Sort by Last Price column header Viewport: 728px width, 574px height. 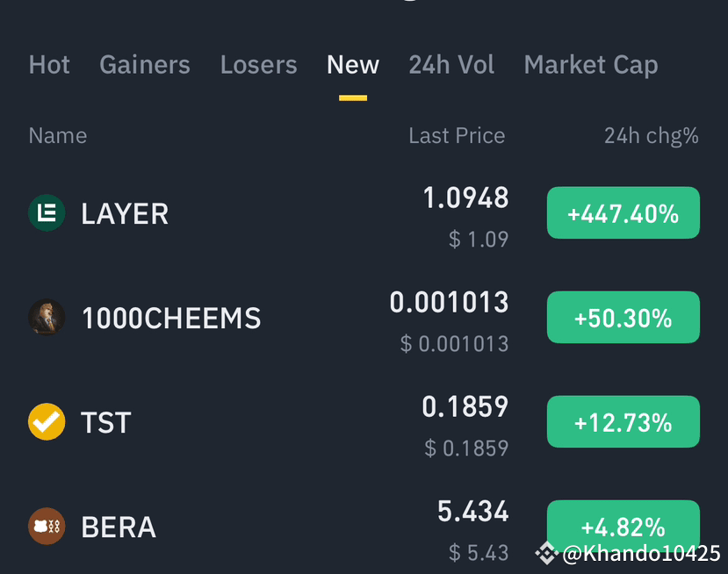tap(457, 135)
